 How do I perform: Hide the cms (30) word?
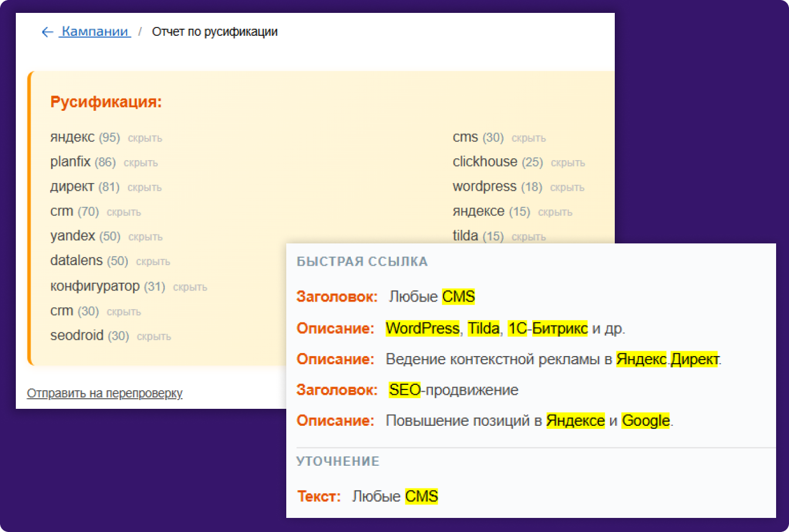coord(529,138)
